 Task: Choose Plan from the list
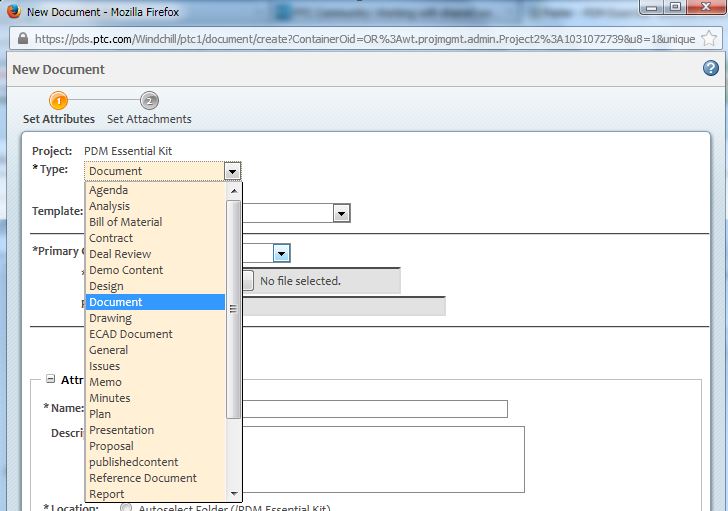click(155, 414)
